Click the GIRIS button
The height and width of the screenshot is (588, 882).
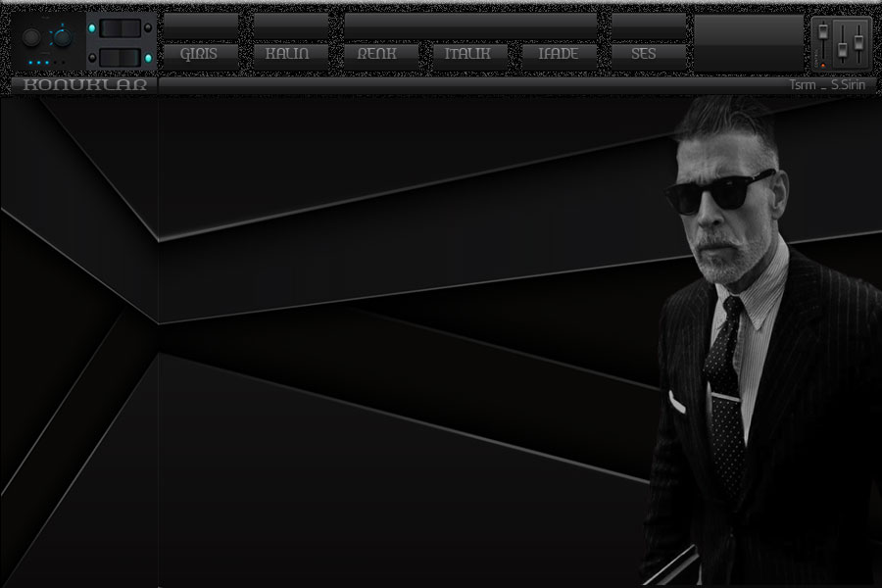pos(200,55)
